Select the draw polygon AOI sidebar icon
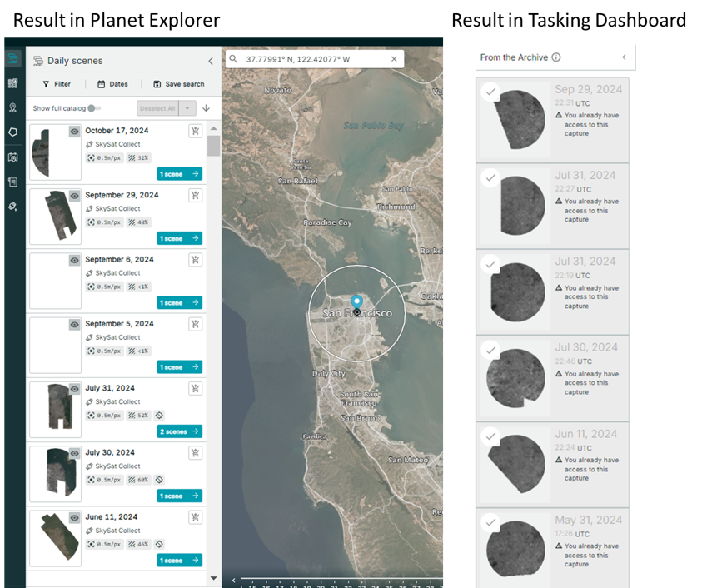The height and width of the screenshot is (588, 717). point(12,132)
